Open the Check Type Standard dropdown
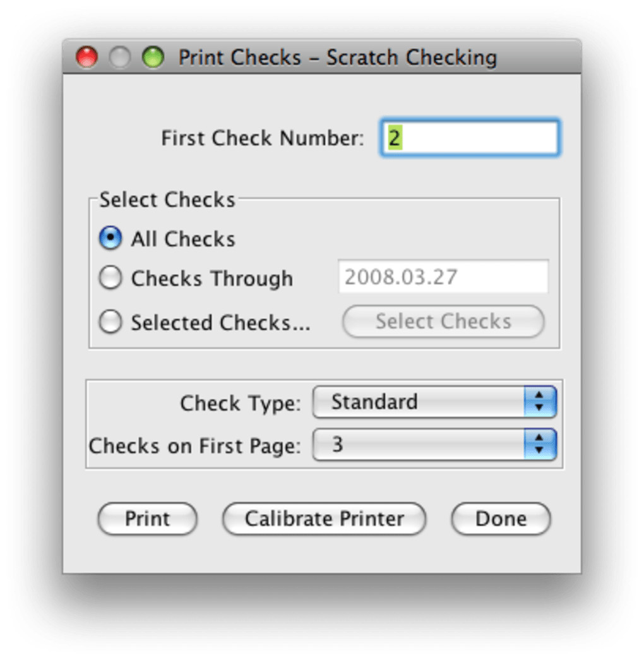The image size is (644, 660). pos(419,402)
